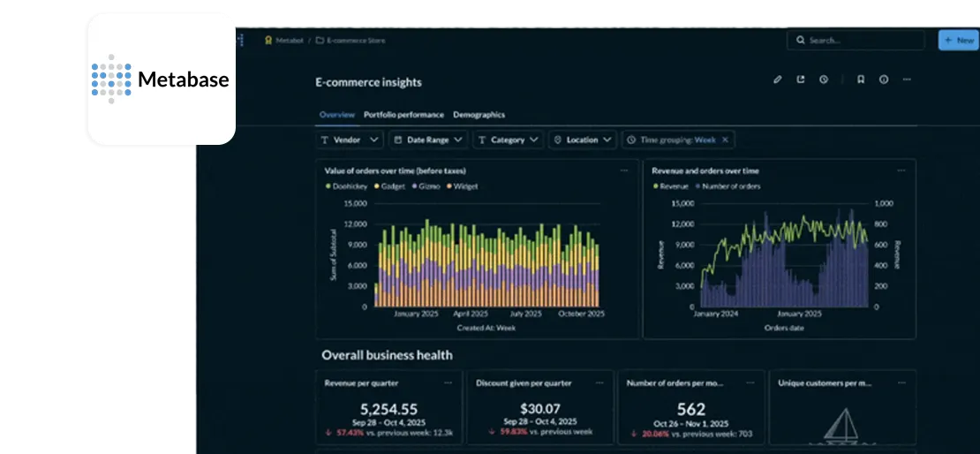Screen dimensions: 980x454
Task: Toggle the Gizmo legend series
Action: (426, 186)
